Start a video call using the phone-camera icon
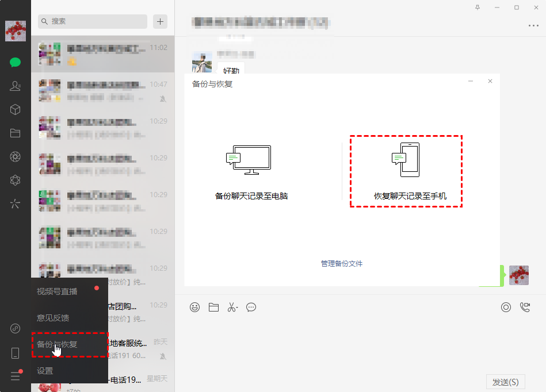Image resolution: width=546 pixels, height=392 pixels. coord(525,307)
